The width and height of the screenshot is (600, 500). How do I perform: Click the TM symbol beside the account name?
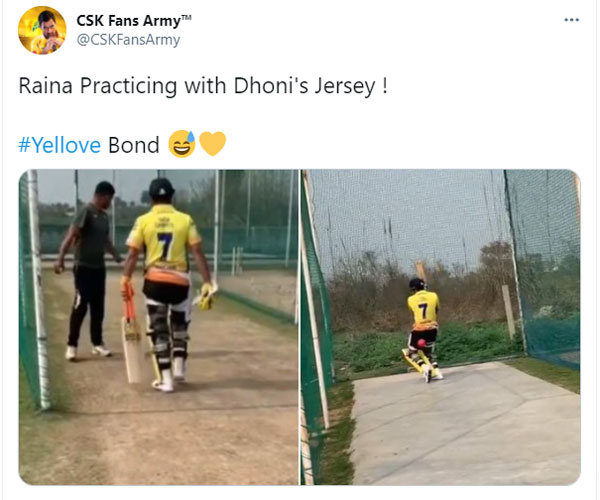(186, 17)
